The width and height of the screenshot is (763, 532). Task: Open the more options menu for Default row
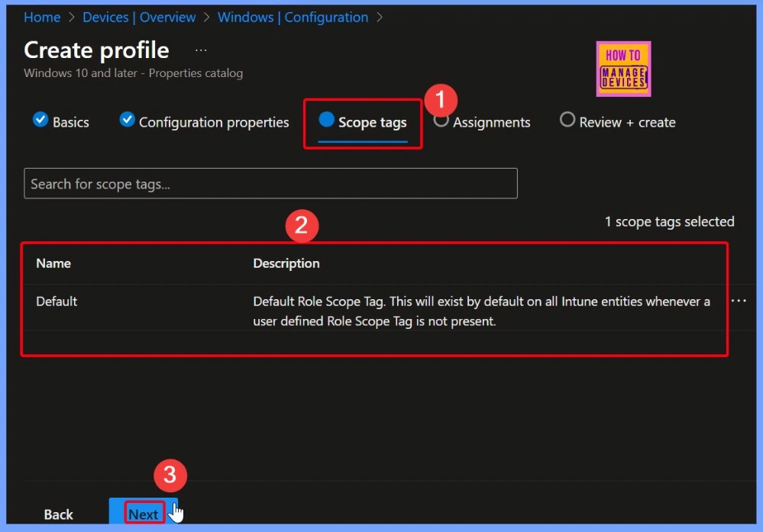(x=739, y=301)
